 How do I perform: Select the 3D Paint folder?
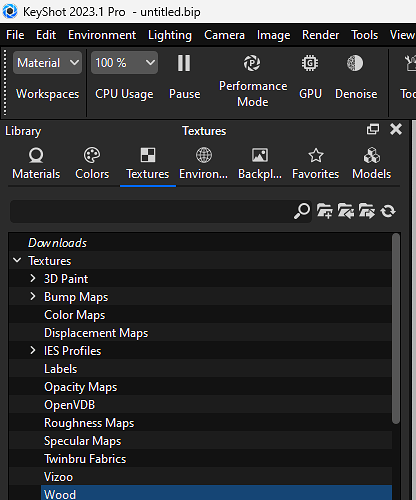click(x=66, y=279)
